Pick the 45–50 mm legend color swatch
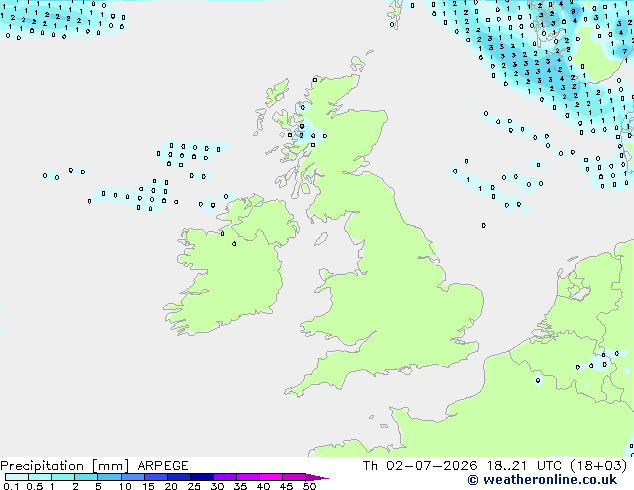This screenshot has width=634, height=490. point(294,477)
